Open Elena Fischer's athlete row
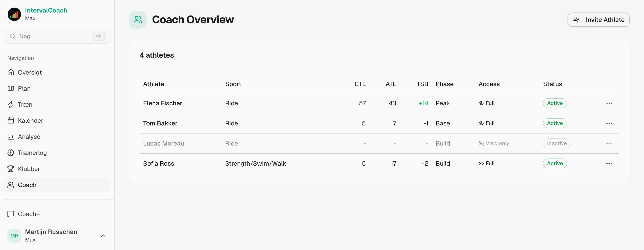 [379, 103]
